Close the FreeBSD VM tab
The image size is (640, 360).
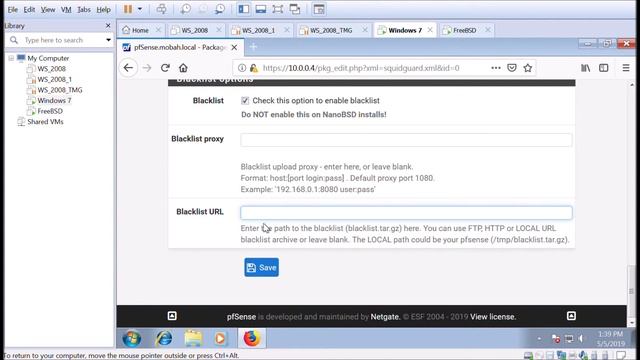[x=488, y=30]
